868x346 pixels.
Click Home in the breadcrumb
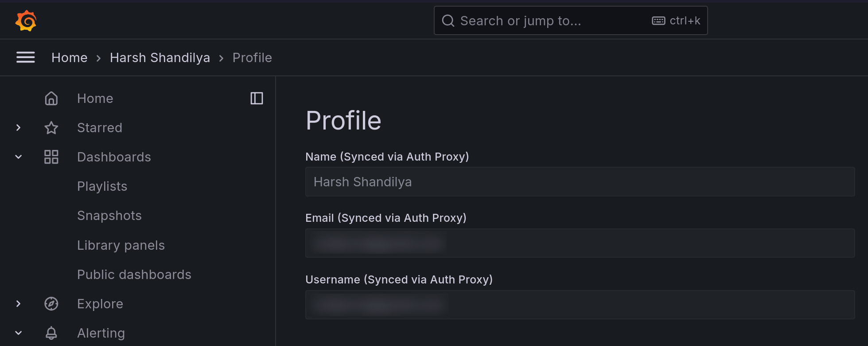click(69, 58)
